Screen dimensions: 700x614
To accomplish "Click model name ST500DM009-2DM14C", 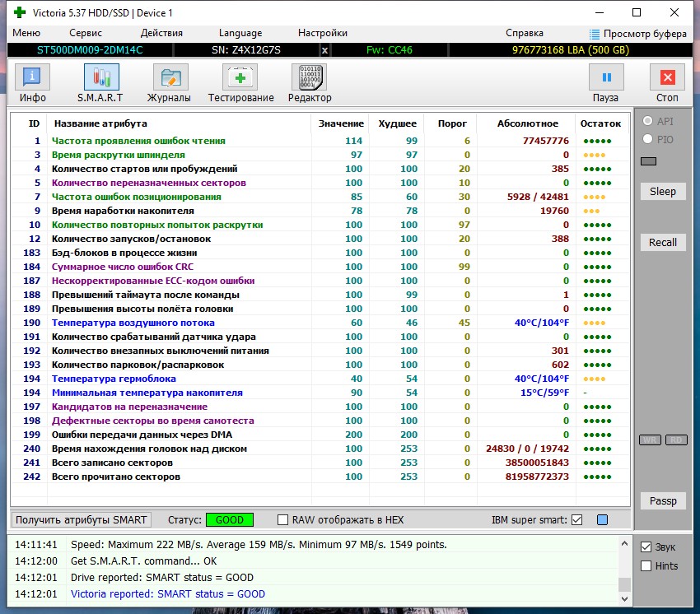I will [90, 50].
